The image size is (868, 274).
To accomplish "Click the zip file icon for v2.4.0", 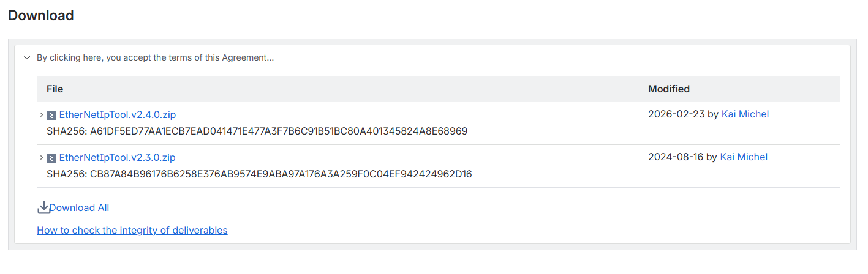I will [x=51, y=115].
